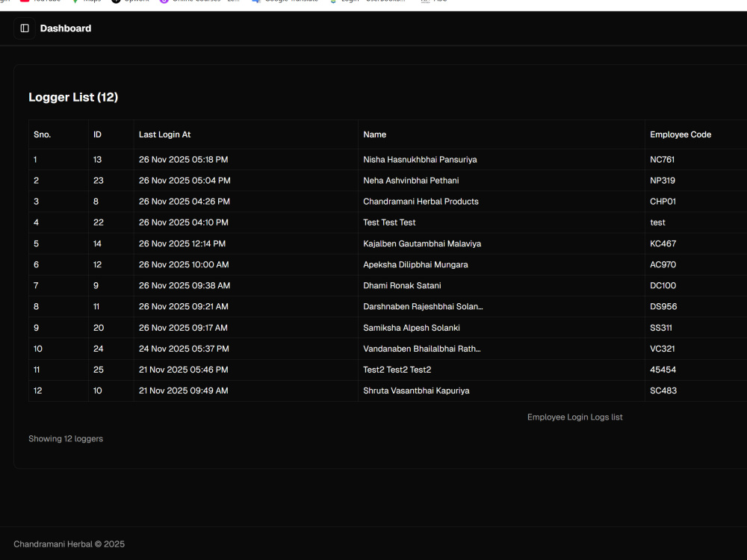Click name Darshnaben Rajeshbhai Solan…

pos(423,307)
